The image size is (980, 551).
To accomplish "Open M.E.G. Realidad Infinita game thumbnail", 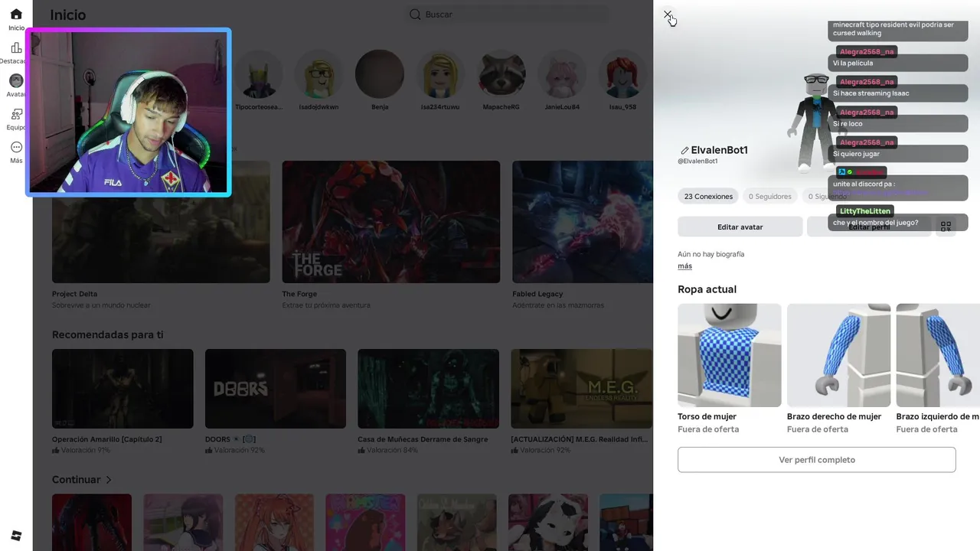I will pyautogui.click(x=581, y=389).
